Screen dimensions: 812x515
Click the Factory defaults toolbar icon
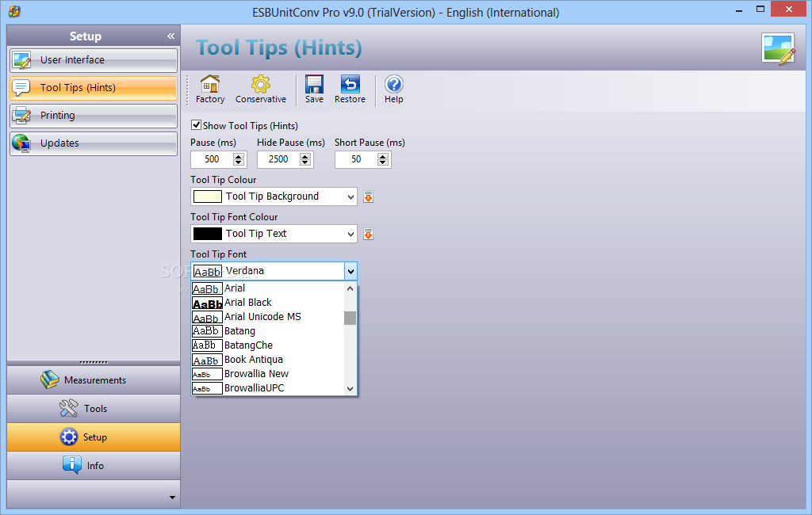210,84
